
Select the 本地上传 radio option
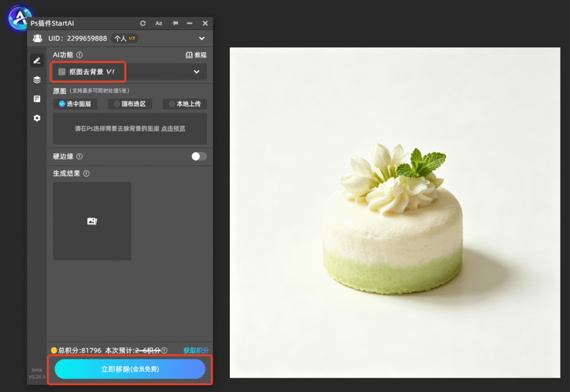[x=185, y=104]
